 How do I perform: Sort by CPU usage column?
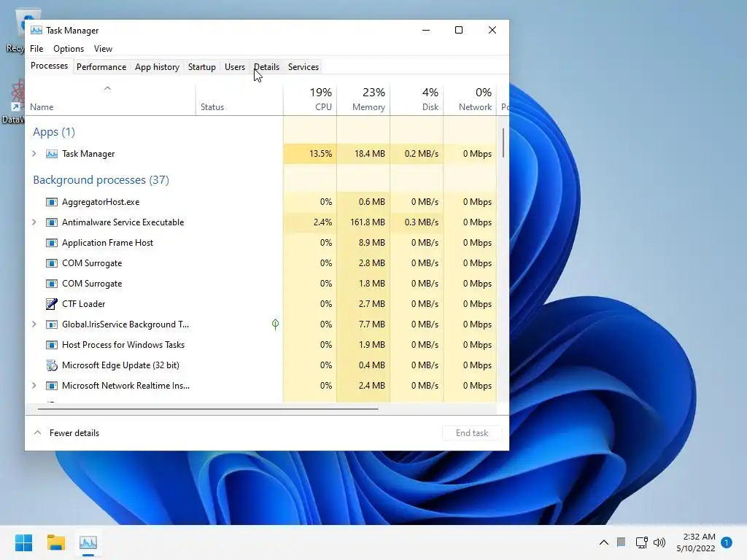pyautogui.click(x=310, y=100)
